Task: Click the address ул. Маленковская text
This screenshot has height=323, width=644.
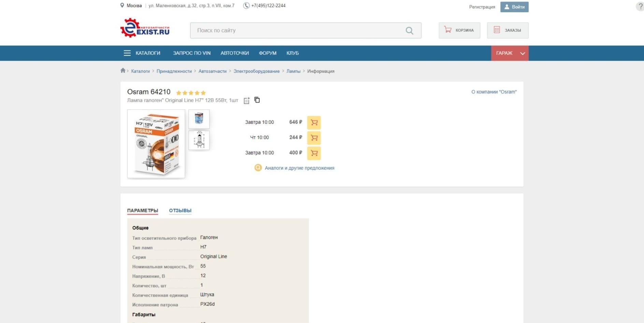Action: tap(191, 5)
